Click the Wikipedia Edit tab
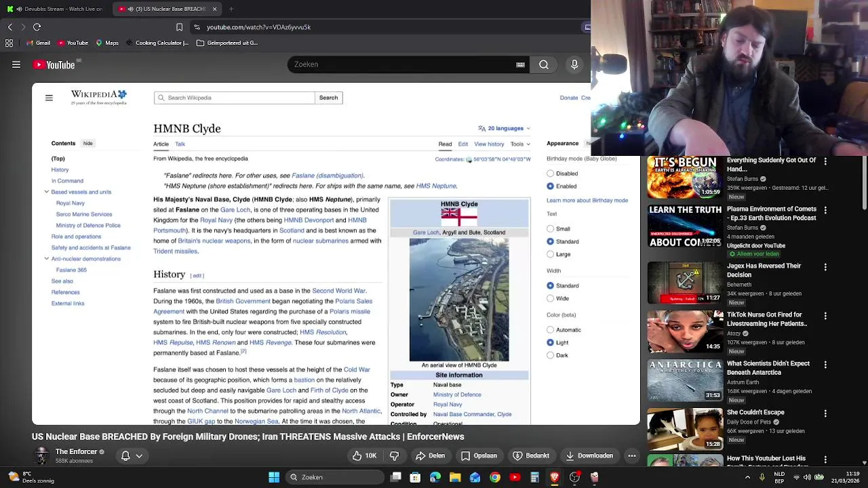Screen dimensions: 868x488 point(462,144)
